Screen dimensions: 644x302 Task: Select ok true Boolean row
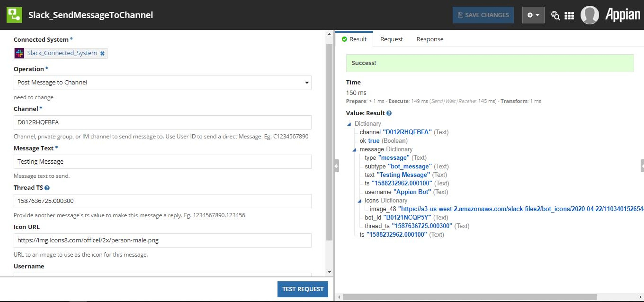384,141
